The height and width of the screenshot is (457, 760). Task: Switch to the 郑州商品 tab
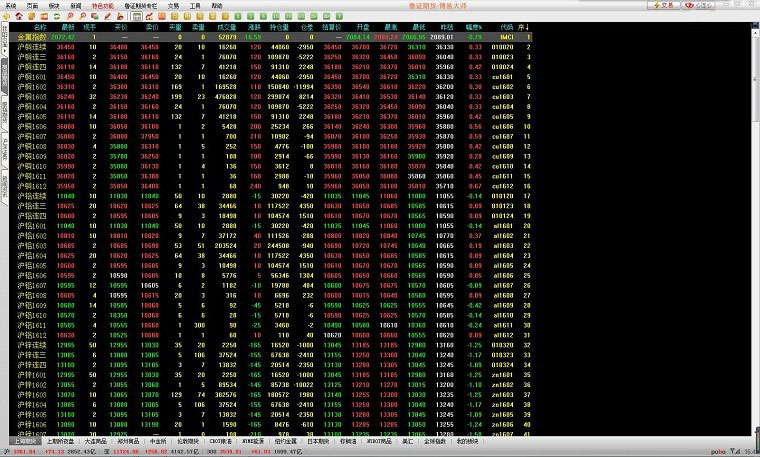[x=128, y=441]
